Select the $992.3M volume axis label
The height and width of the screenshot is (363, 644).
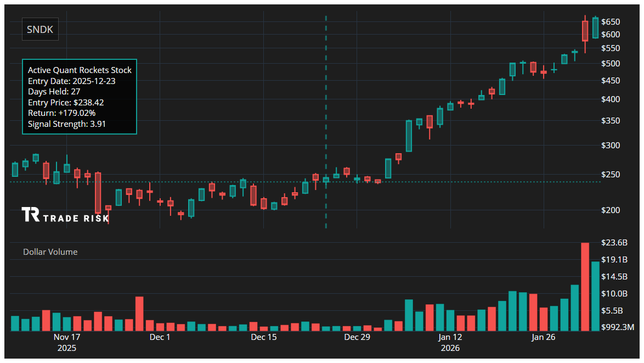tap(618, 327)
